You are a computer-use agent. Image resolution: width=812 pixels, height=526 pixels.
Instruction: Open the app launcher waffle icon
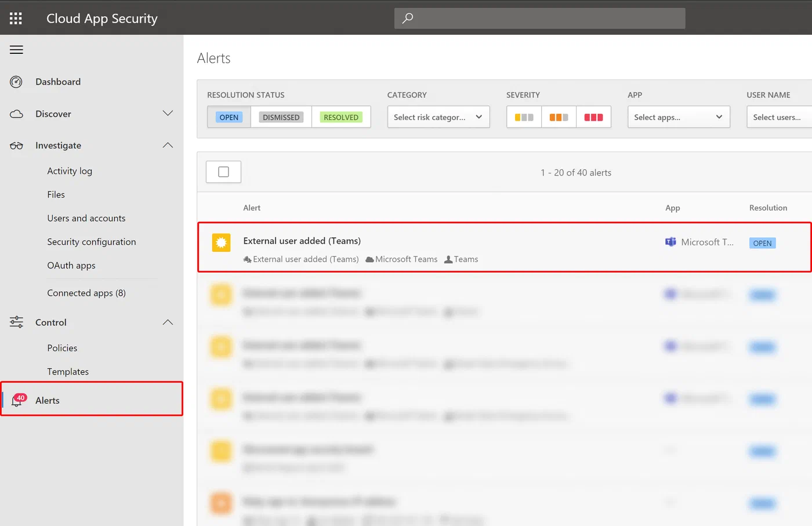(x=16, y=19)
